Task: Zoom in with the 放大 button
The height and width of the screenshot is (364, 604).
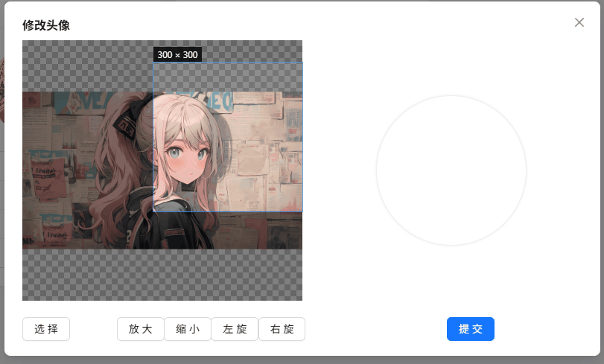Action: coord(141,329)
